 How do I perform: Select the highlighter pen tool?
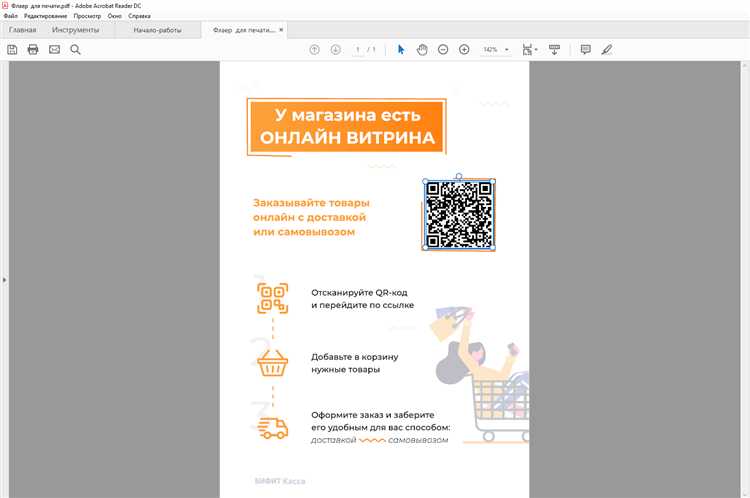pyautogui.click(x=607, y=49)
